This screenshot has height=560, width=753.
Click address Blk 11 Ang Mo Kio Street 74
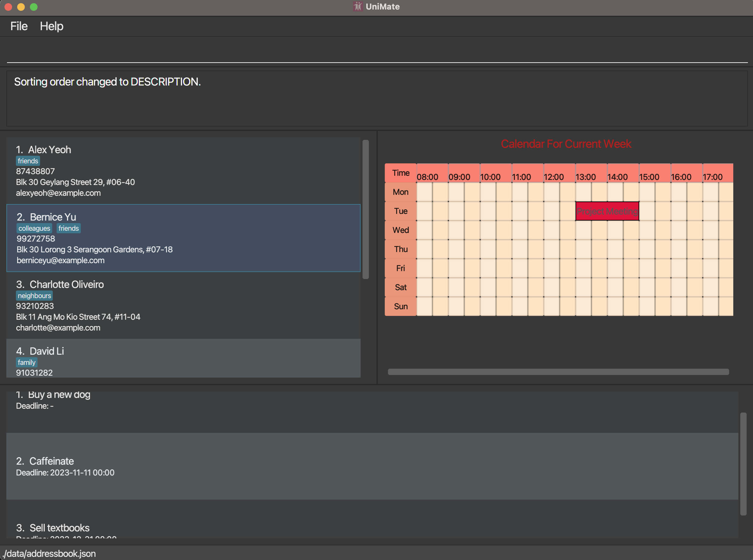tap(78, 317)
